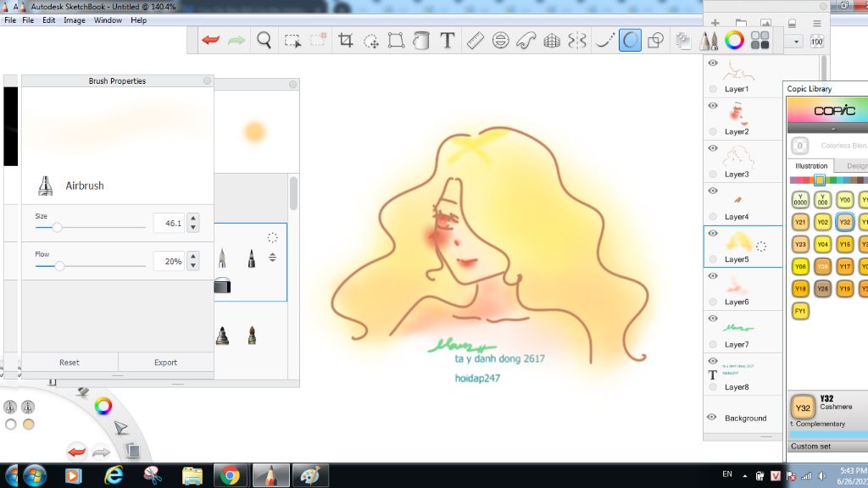The width and height of the screenshot is (868, 488).
Task: Hide Layer7 using its eye icon
Action: tap(713, 319)
